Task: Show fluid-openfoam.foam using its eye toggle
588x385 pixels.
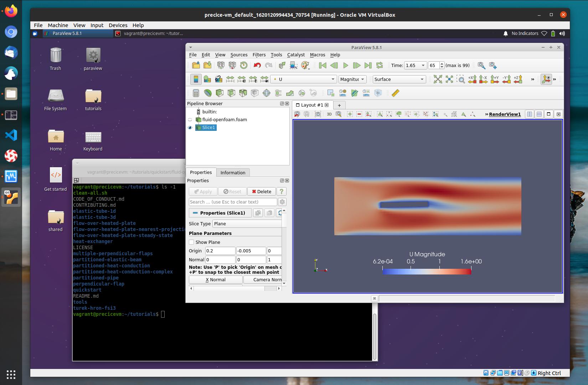Action: pos(190,120)
